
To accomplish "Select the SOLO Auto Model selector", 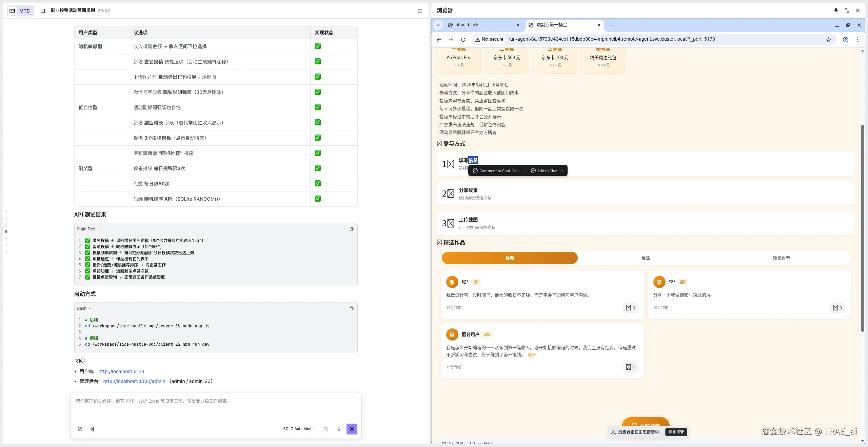I will coord(299,429).
